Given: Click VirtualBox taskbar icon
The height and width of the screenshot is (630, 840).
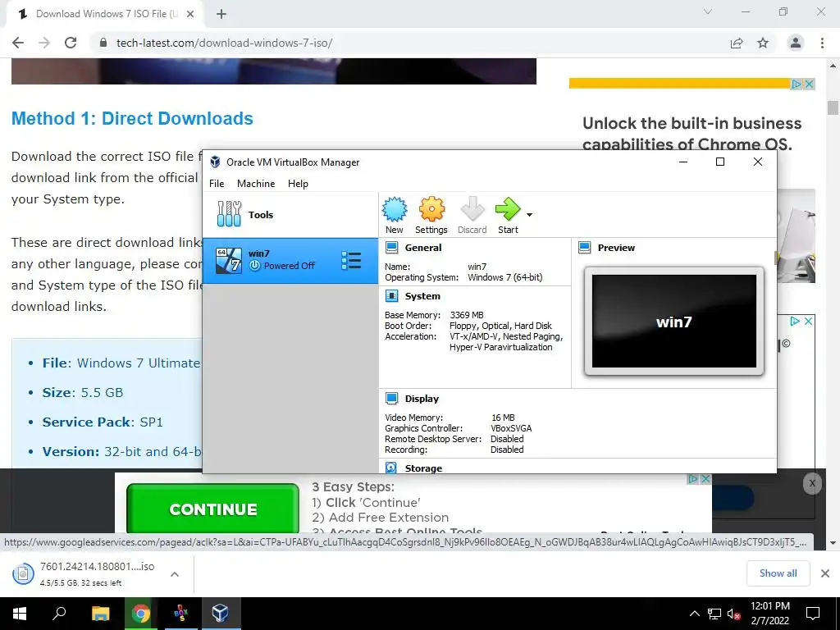Looking at the screenshot, I should 221,614.
